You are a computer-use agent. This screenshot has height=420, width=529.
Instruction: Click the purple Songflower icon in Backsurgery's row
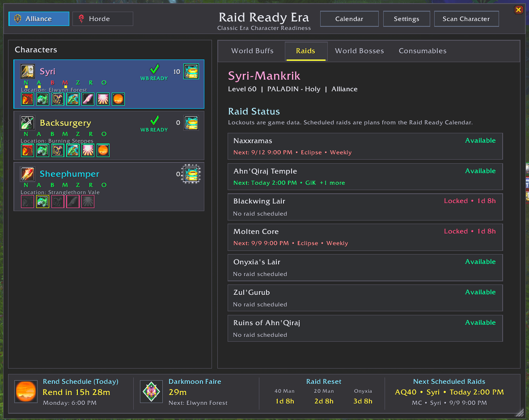click(x=58, y=150)
